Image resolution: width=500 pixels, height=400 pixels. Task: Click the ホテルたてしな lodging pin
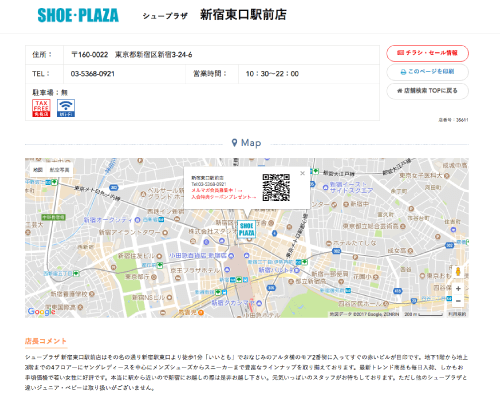coord(329,243)
